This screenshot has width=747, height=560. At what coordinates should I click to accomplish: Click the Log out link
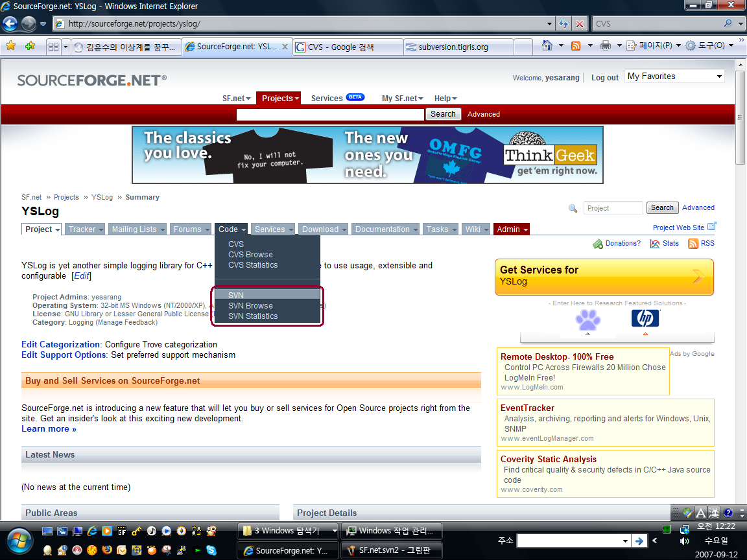pyautogui.click(x=604, y=78)
